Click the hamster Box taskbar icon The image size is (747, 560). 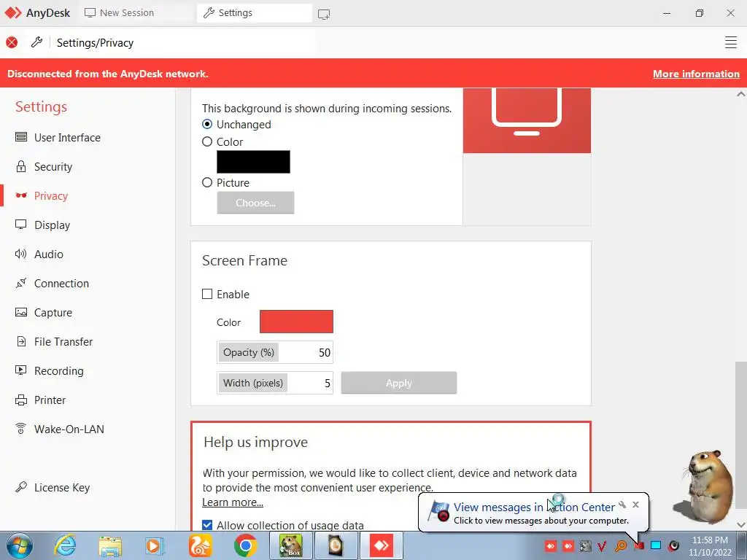click(x=290, y=545)
